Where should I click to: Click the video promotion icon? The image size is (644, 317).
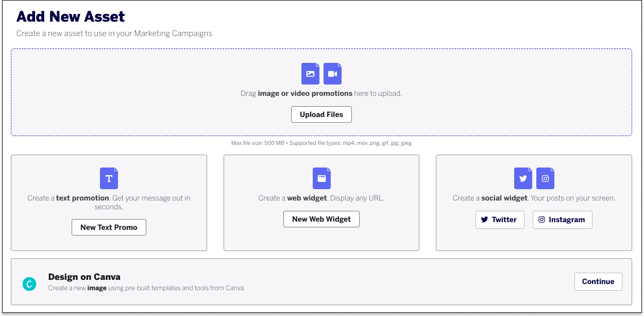[x=332, y=73]
